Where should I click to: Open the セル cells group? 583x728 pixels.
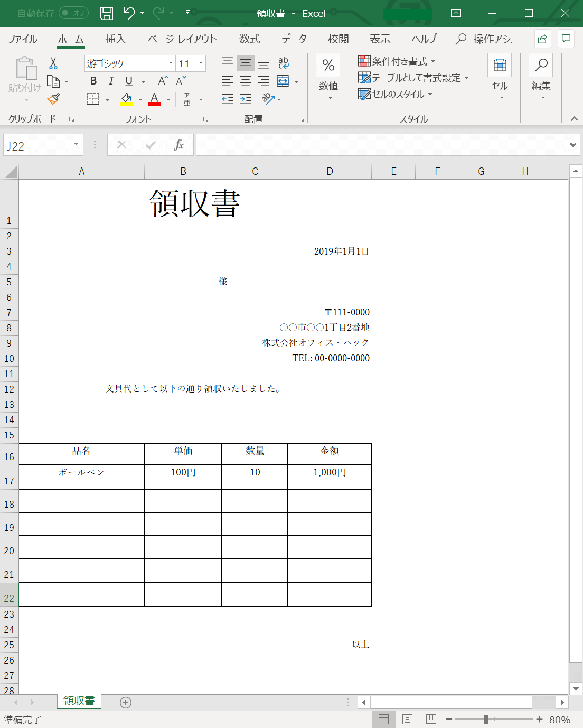pos(500,77)
